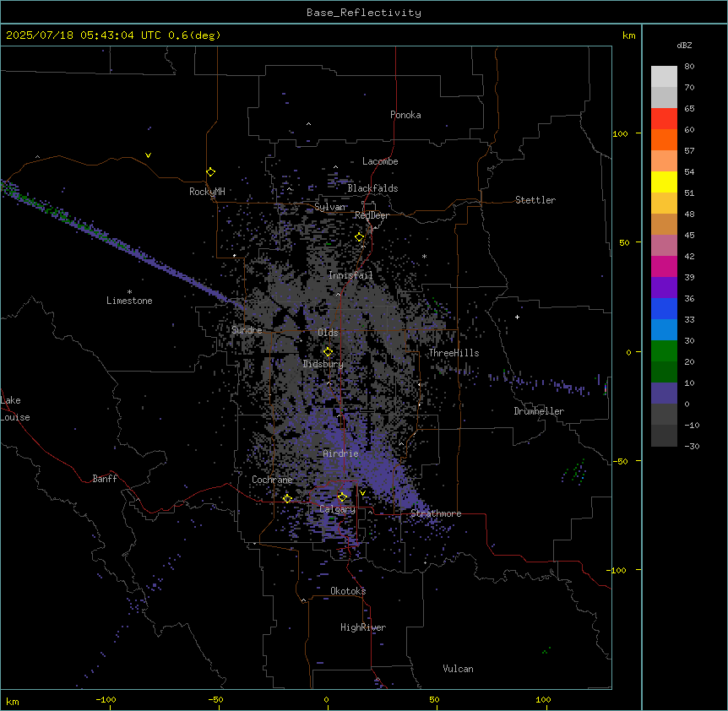The height and width of the screenshot is (711, 728).
Task: Click the yellow diamond marker below RedDeer
Action: coord(360,237)
